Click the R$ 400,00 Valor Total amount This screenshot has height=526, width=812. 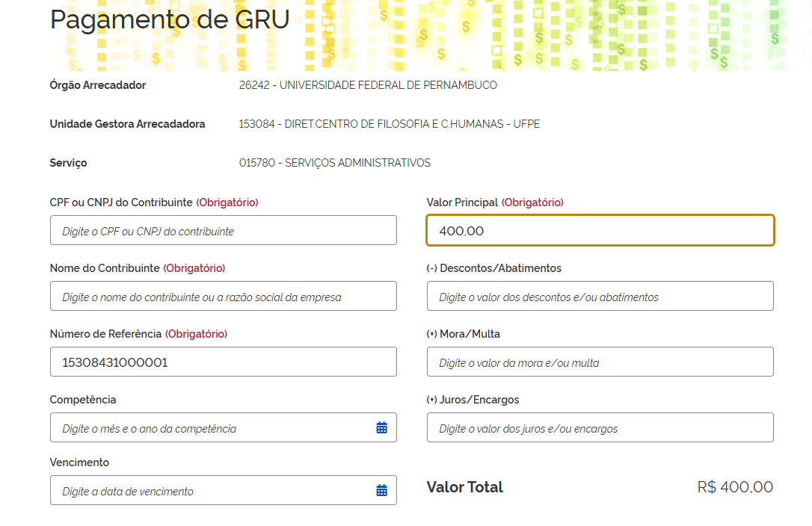[x=735, y=487]
